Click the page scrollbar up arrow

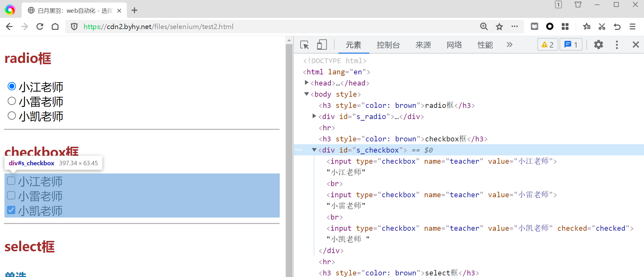pyautogui.click(x=289, y=41)
